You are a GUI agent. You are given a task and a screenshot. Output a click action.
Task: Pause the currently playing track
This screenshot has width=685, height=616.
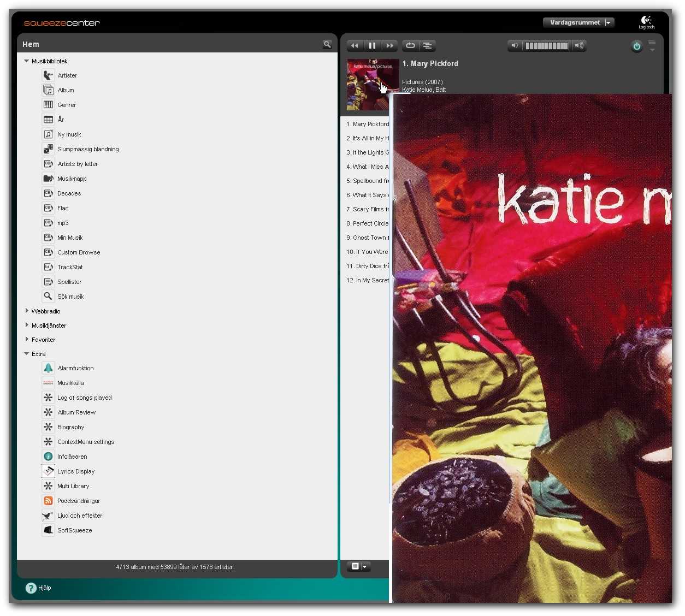(x=372, y=46)
